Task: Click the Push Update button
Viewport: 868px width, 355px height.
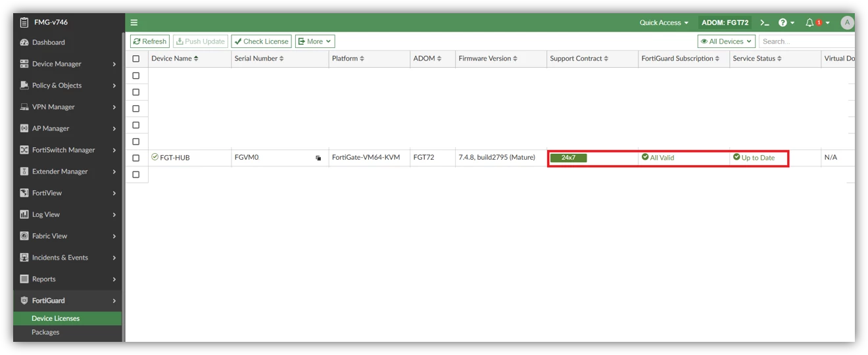Action: [x=201, y=41]
